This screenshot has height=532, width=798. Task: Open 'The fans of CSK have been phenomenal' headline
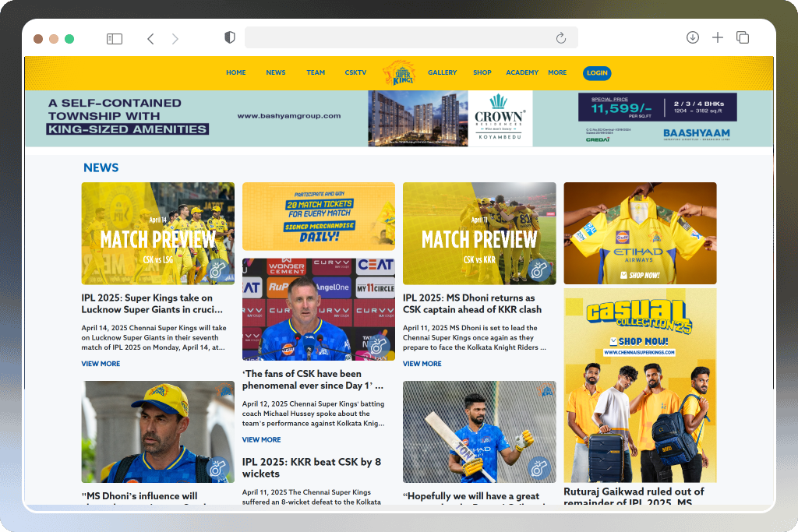[313, 379]
